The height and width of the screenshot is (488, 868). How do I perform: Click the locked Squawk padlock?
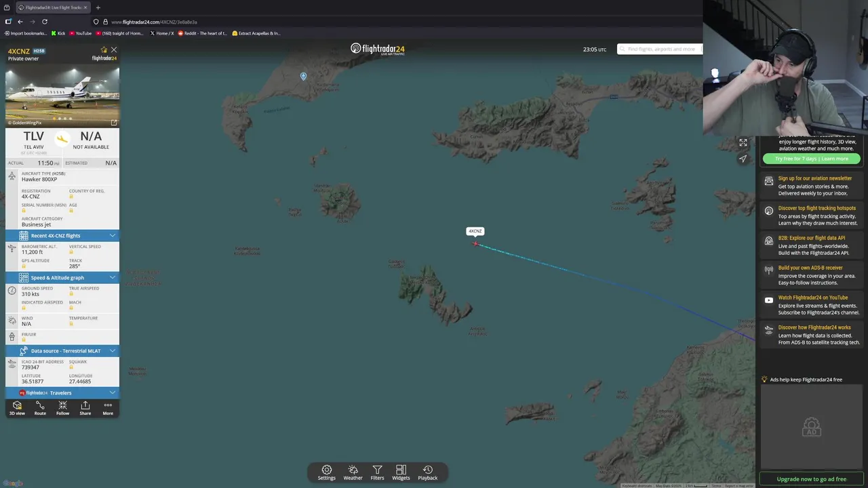pos(71,367)
